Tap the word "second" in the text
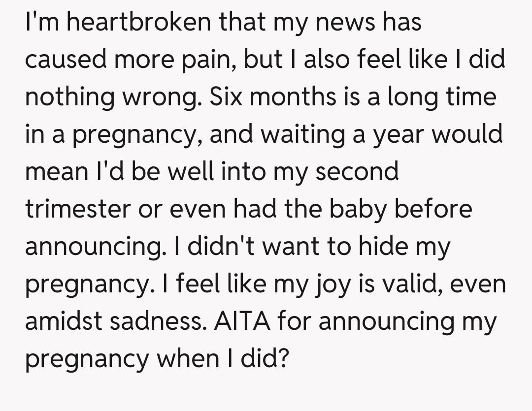The image size is (532, 411). (x=357, y=172)
